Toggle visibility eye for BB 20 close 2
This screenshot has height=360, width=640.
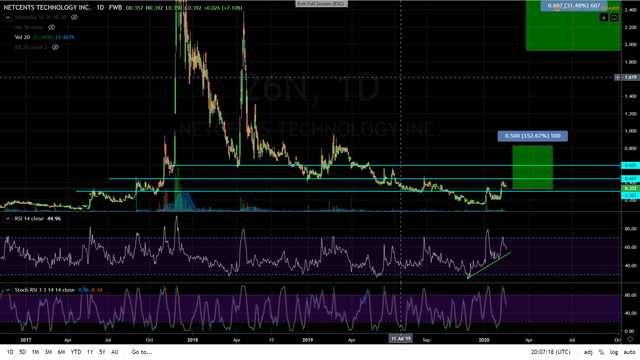pos(56,47)
